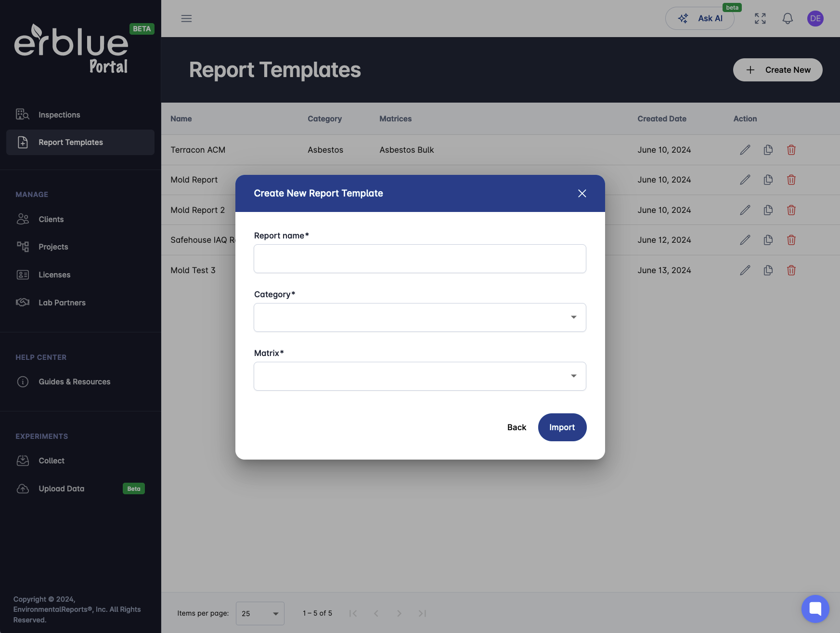
Task: Close the Create New Report Template dialog
Action: coord(582,193)
